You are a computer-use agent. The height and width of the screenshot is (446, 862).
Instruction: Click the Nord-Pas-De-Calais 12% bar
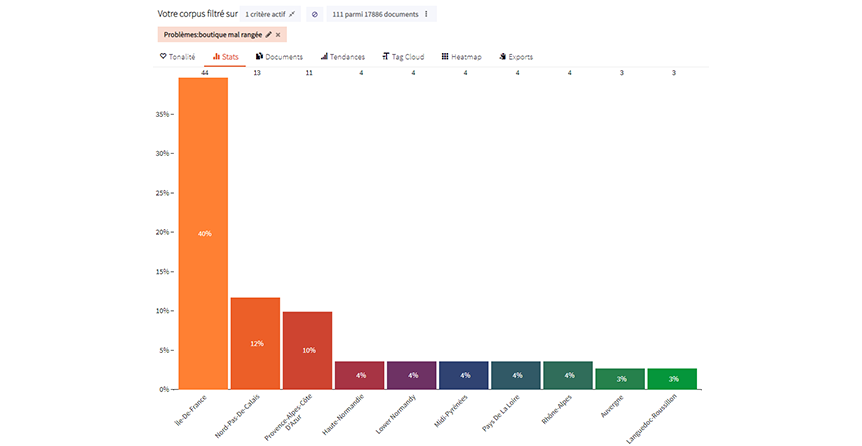tap(256, 343)
